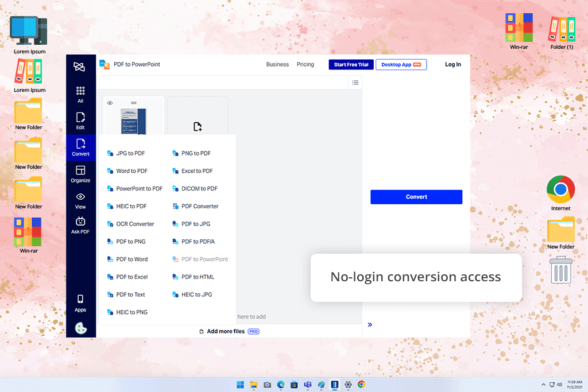
Task: Open Apps in the sidebar
Action: (80, 304)
